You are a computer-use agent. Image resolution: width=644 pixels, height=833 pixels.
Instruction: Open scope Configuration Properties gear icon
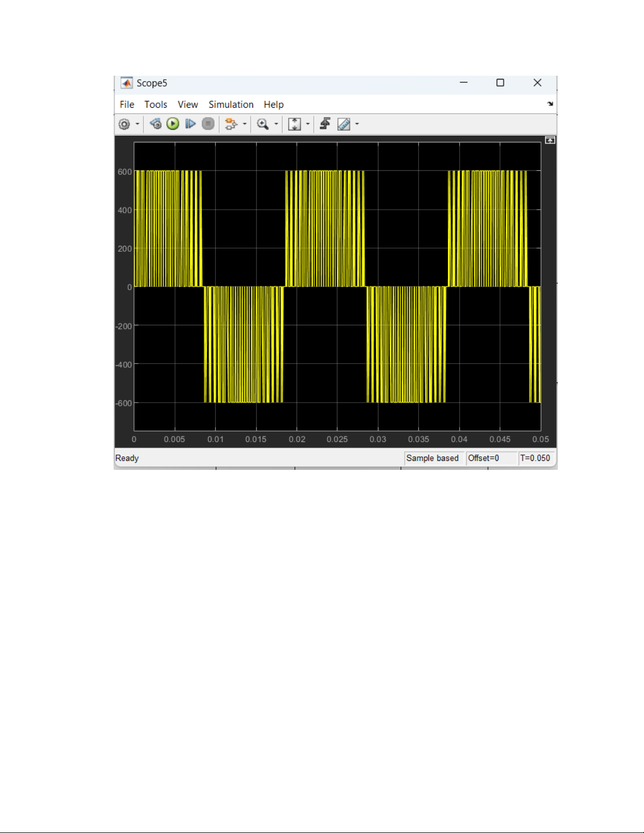pyautogui.click(x=124, y=124)
